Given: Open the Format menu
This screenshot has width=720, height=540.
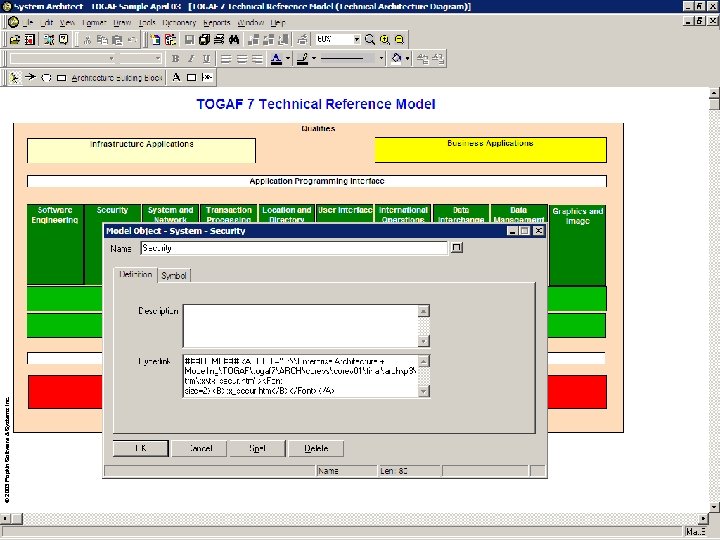Looking at the screenshot, I should tap(94, 22).
